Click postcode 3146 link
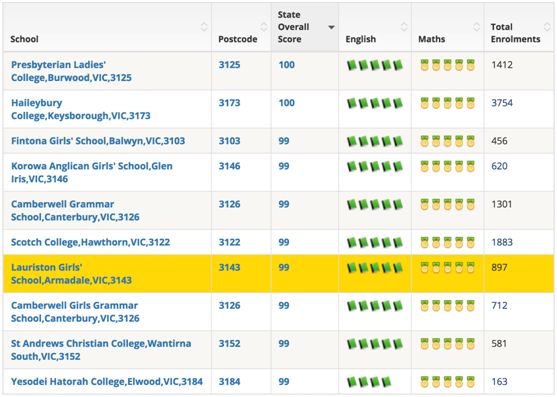 pyautogui.click(x=229, y=166)
